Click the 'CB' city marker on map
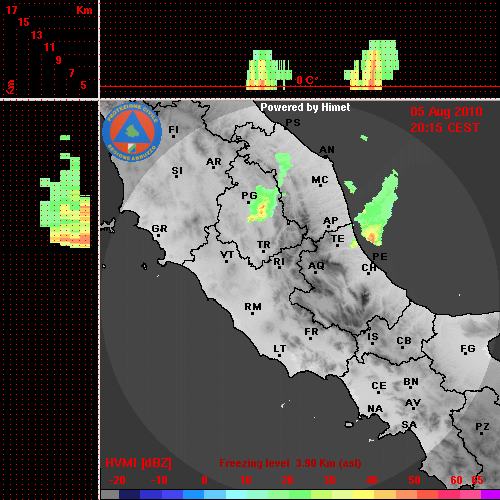The width and height of the screenshot is (500, 500). point(404,342)
